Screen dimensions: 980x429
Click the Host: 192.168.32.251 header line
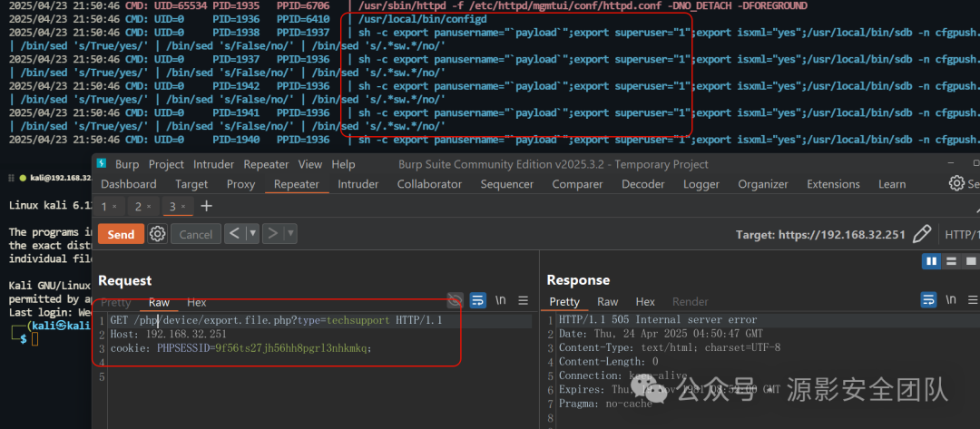pos(168,334)
